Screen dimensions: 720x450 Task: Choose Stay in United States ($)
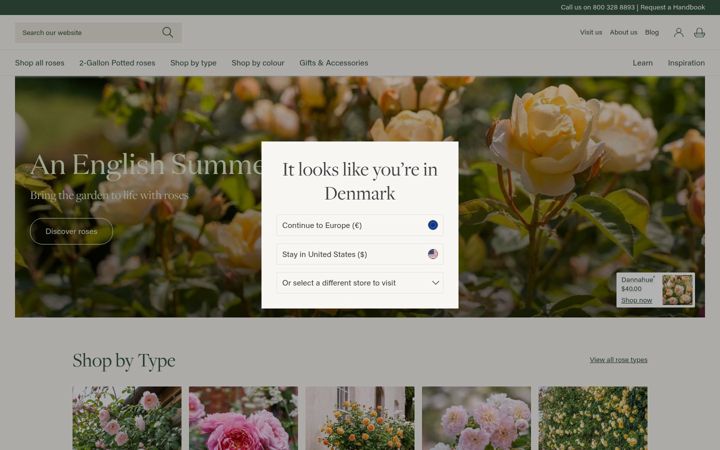point(360,254)
